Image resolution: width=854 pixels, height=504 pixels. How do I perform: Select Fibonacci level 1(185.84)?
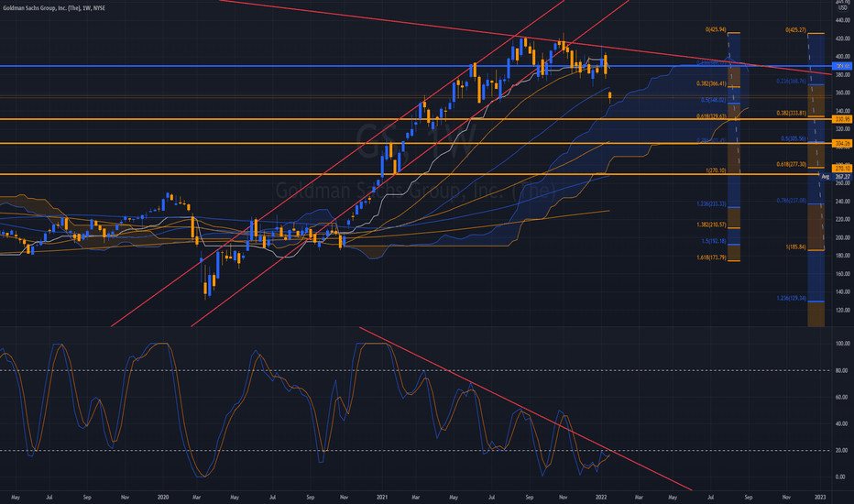[x=795, y=247]
